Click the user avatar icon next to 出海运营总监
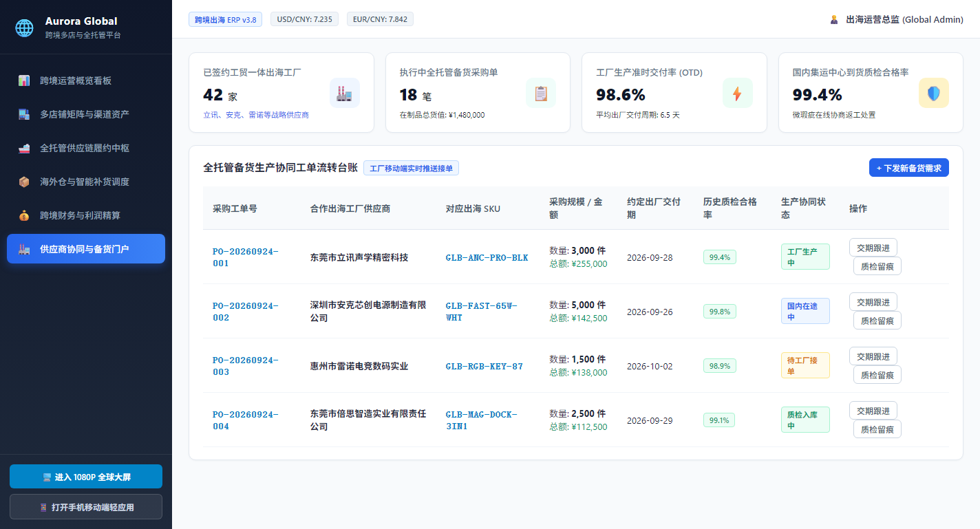Viewport: 980px width, 529px height. [834, 19]
